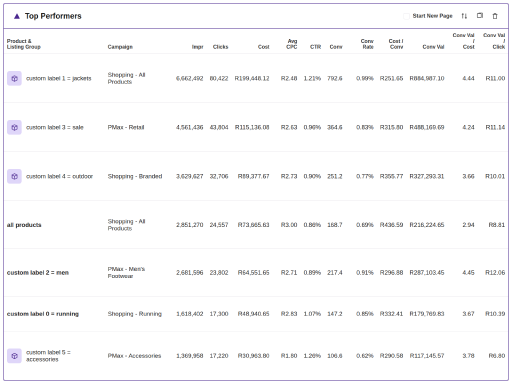The height and width of the screenshot is (384, 512).
Task: Sort by Avg CPC column header
Action: [292, 44]
